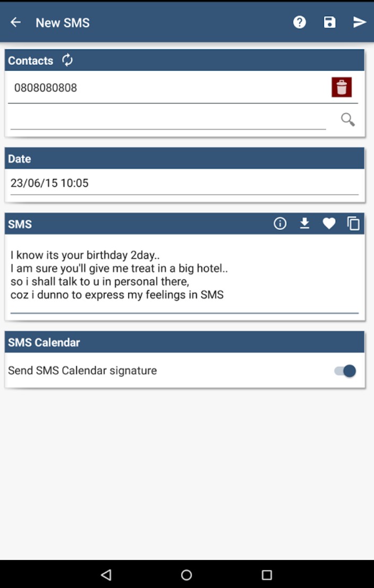Go back using the top-left arrow
This screenshot has width=374, height=588.
coord(16,22)
